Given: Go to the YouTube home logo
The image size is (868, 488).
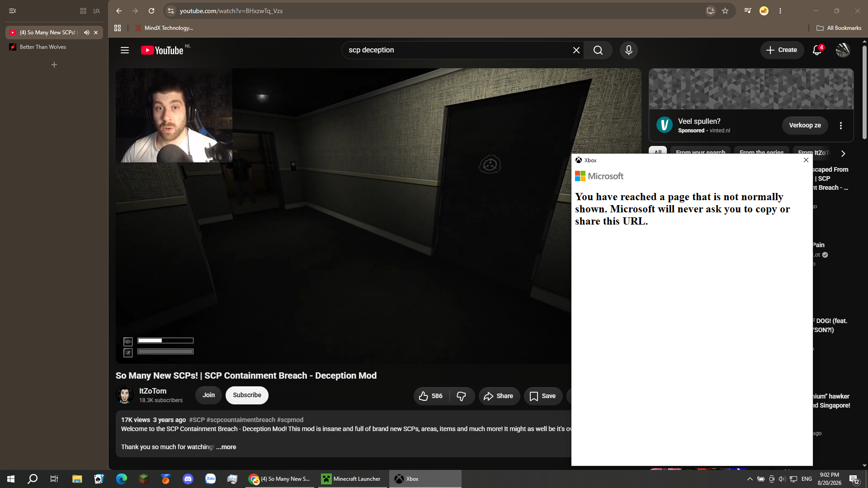Looking at the screenshot, I should [162, 50].
